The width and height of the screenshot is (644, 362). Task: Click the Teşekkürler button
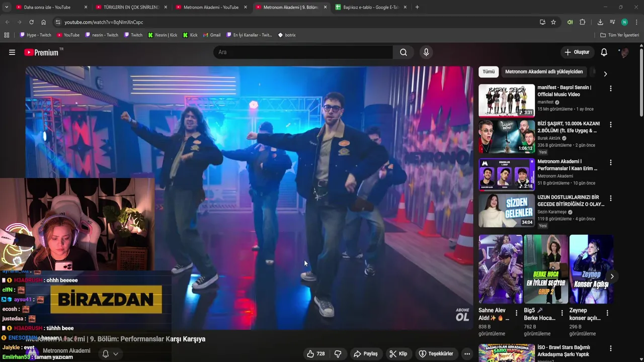[436, 354]
